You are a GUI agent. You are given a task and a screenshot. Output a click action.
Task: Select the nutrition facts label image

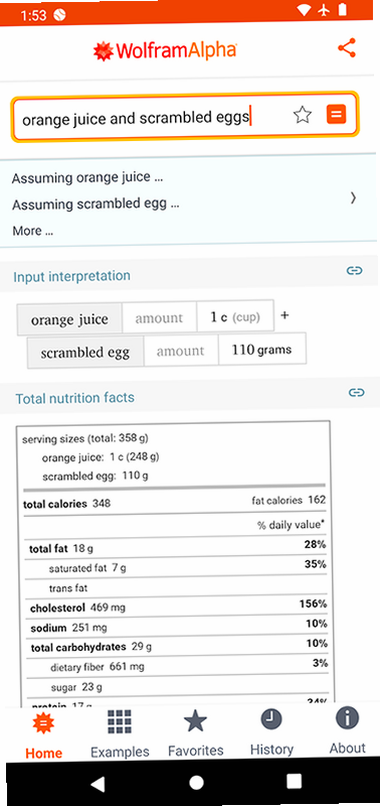[175, 563]
